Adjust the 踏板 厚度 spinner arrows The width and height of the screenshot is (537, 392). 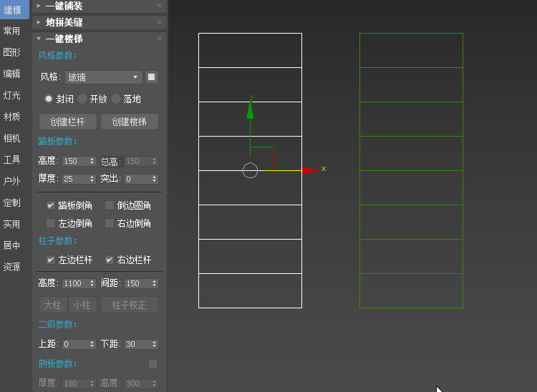click(x=92, y=179)
